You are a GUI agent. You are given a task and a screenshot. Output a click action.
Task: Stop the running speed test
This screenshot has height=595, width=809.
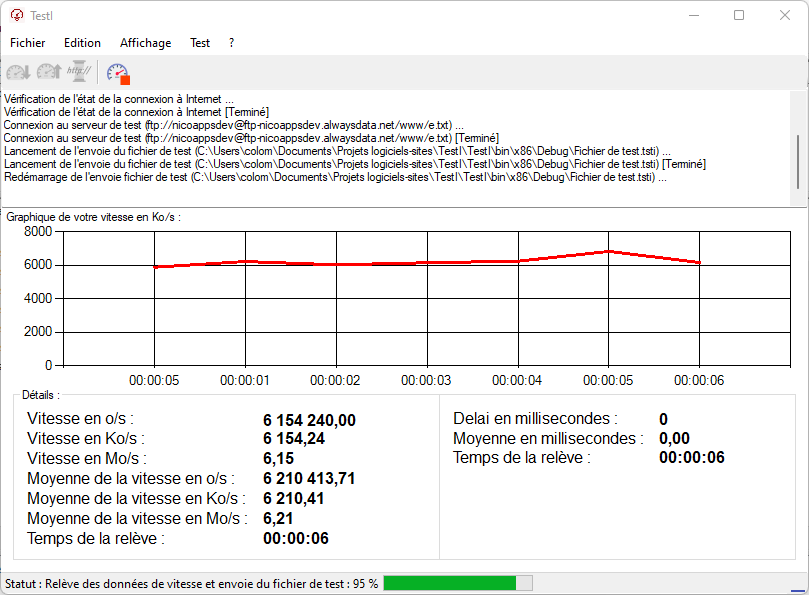tap(118, 73)
